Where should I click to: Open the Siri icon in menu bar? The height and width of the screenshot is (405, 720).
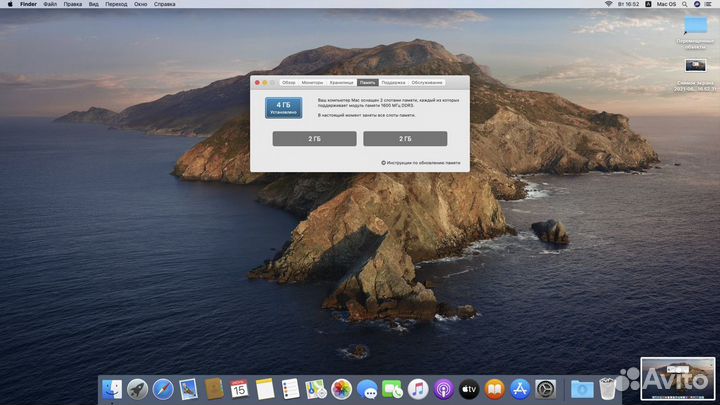coord(697,4)
